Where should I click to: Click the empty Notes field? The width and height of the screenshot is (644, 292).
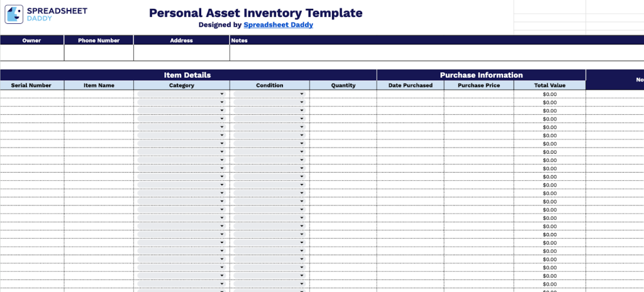(434, 53)
